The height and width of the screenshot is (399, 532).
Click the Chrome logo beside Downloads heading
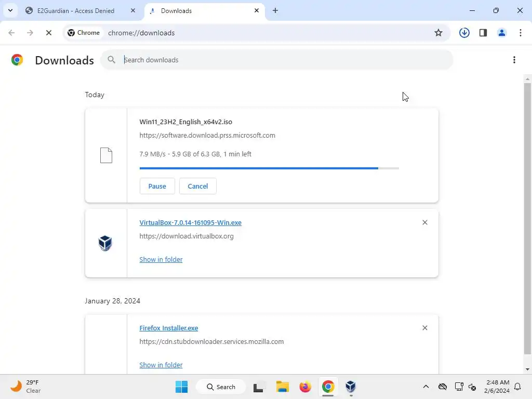tap(17, 60)
